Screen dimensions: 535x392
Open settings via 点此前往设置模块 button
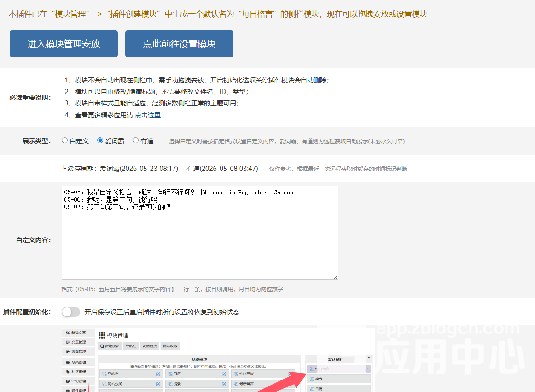179,44
